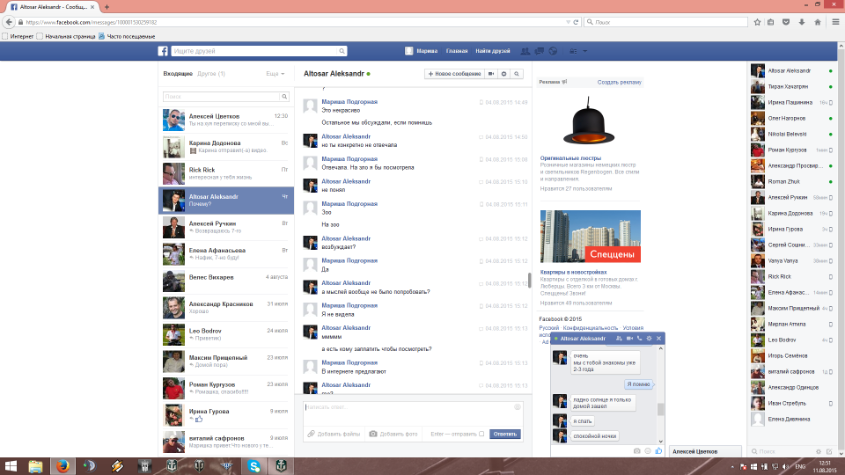Click 'Новое сообщение' button
This screenshot has width=845, height=475.
454,74
